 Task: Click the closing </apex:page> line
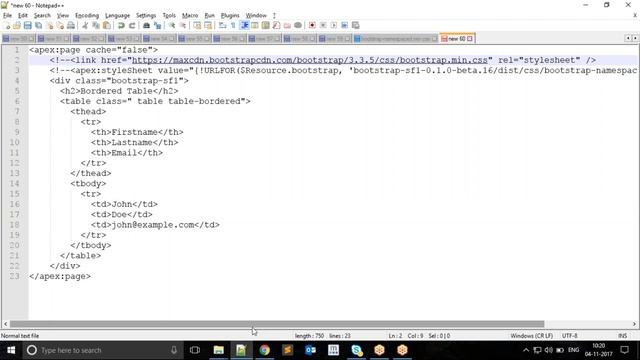[x=60, y=276]
